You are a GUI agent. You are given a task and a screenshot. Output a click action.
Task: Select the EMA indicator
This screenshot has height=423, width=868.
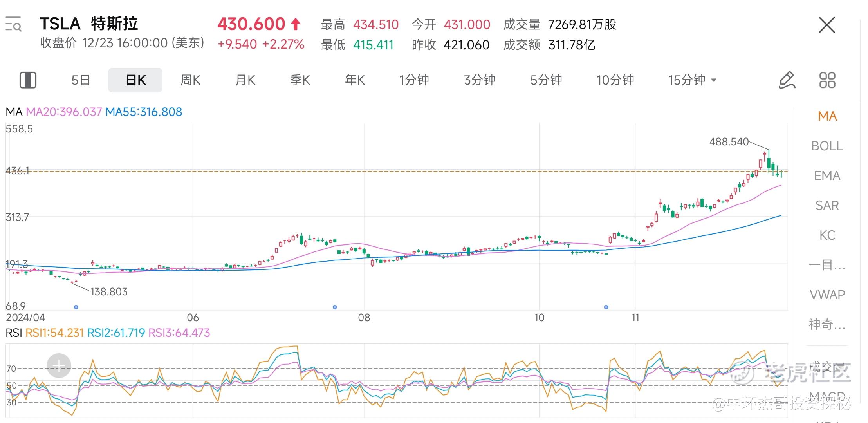(x=827, y=175)
